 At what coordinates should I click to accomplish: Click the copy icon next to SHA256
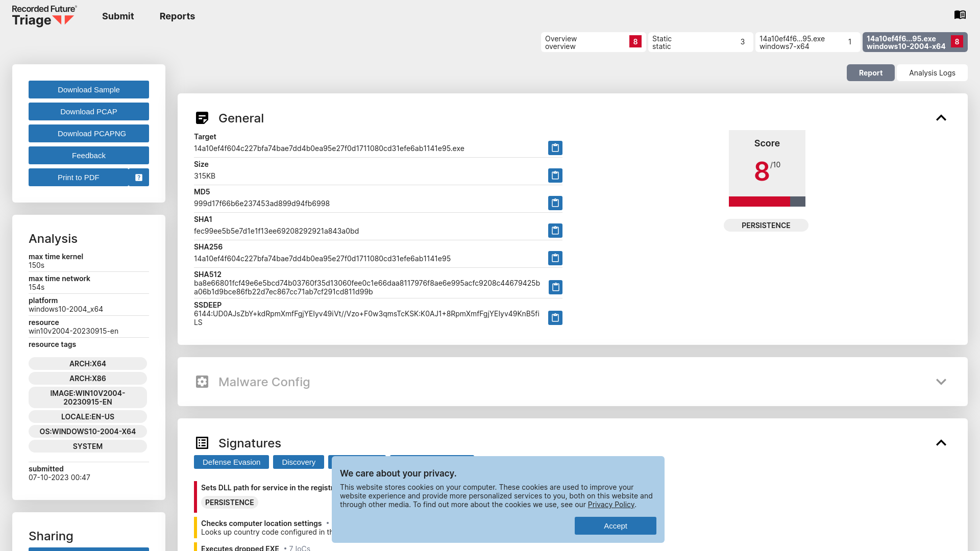(x=555, y=258)
